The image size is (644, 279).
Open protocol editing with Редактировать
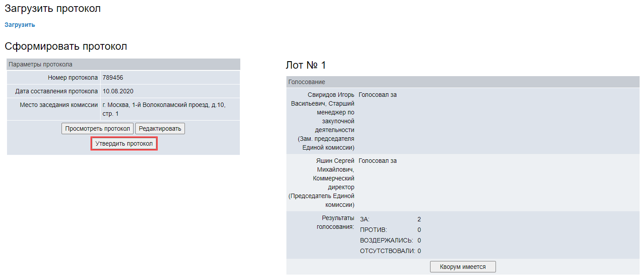(x=160, y=128)
